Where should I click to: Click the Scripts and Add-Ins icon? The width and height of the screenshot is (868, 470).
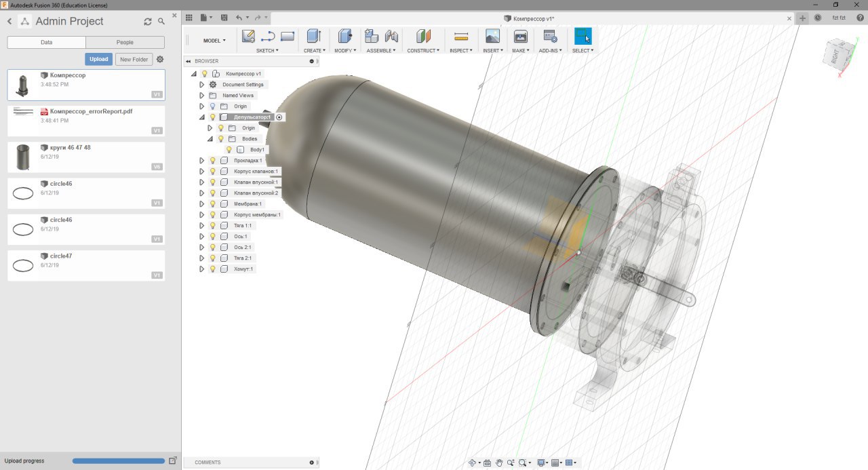[x=550, y=36]
